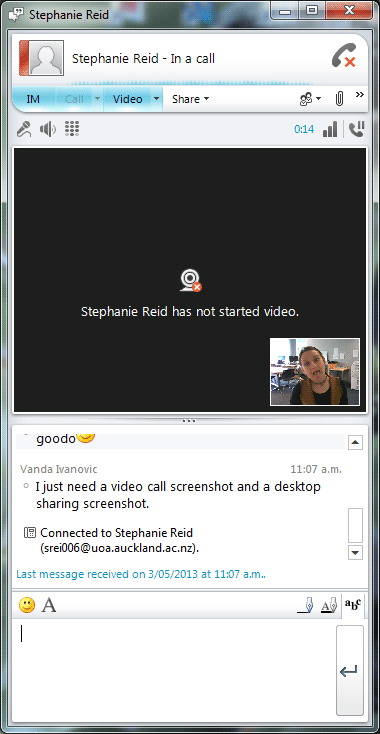Expand the toolbar overflow chevron
Screen dimensions: 380x734
[x=359, y=95]
